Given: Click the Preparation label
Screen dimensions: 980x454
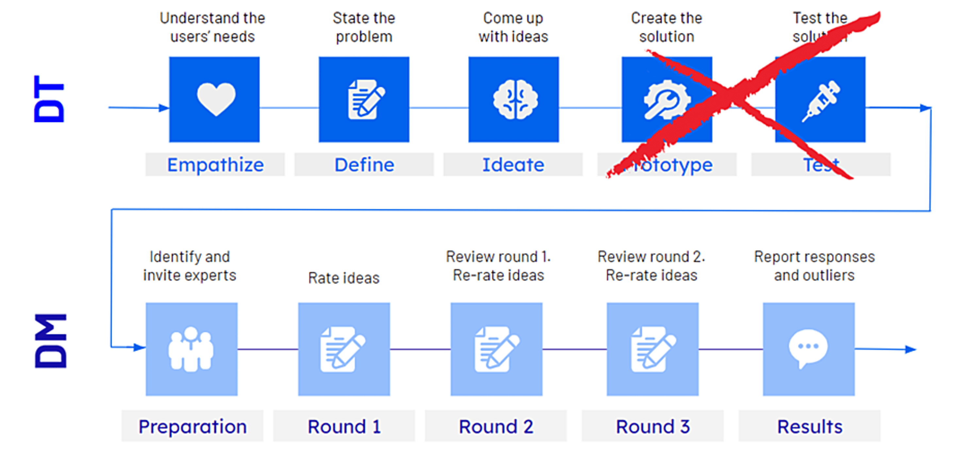Looking at the screenshot, I should coord(192,426).
